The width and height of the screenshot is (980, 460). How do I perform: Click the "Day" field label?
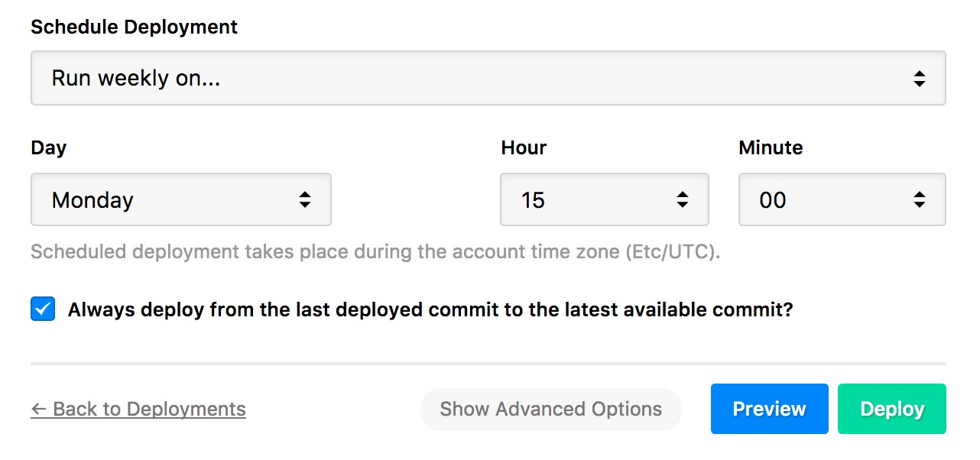[48, 147]
